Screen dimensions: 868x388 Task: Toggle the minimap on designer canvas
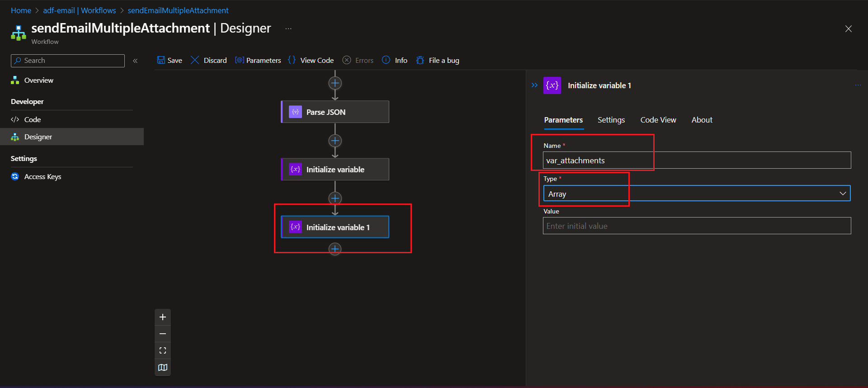(163, 367)
